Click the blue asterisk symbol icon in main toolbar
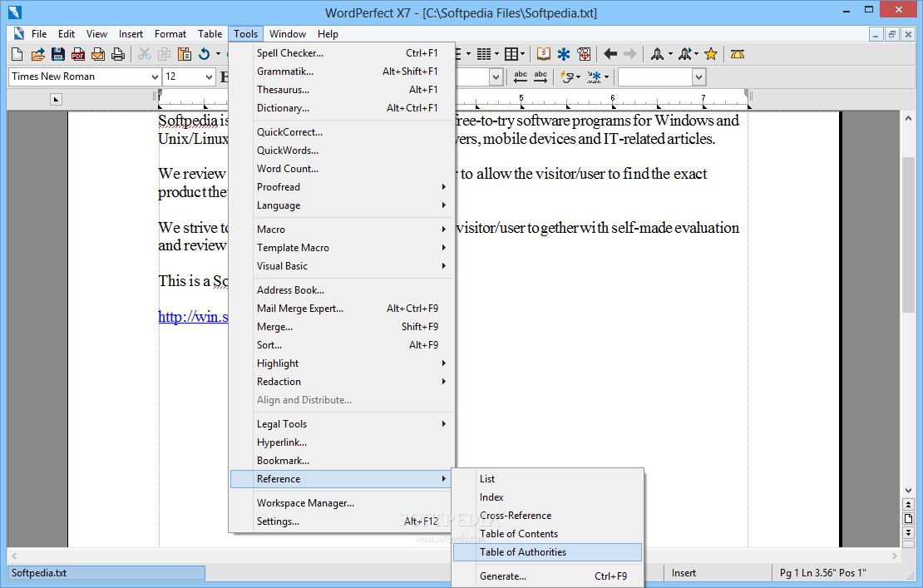The height and width of the screenshot is (588, 923). click(x=564, y=54)
